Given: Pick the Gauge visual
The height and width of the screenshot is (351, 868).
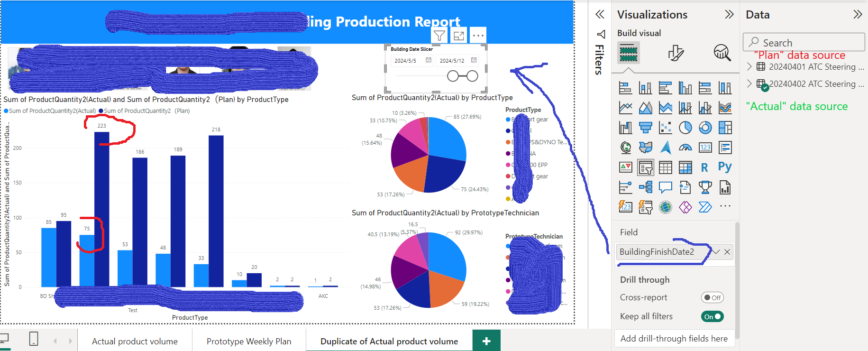Looking at the screenshot, I should tap(685, 148).
